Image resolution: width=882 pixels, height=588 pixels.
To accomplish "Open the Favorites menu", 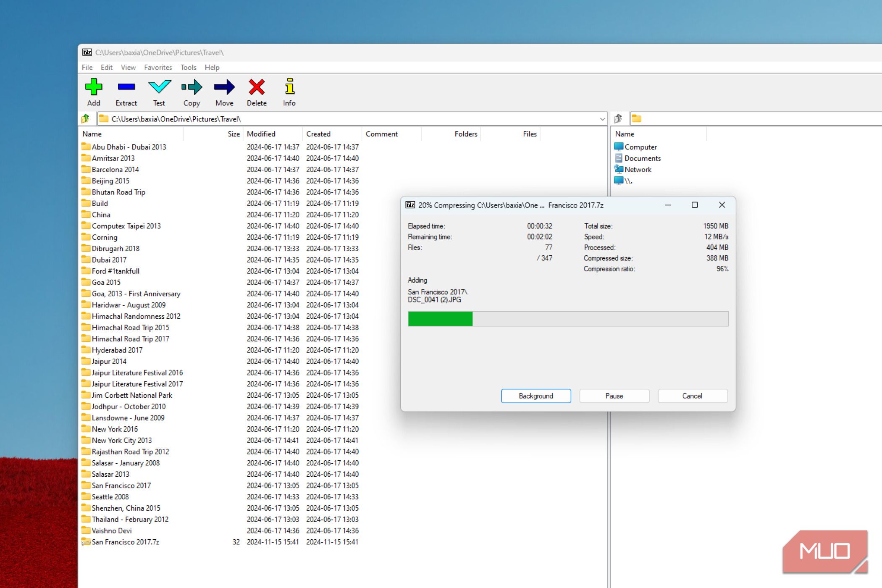I will [x=158, y=68].
